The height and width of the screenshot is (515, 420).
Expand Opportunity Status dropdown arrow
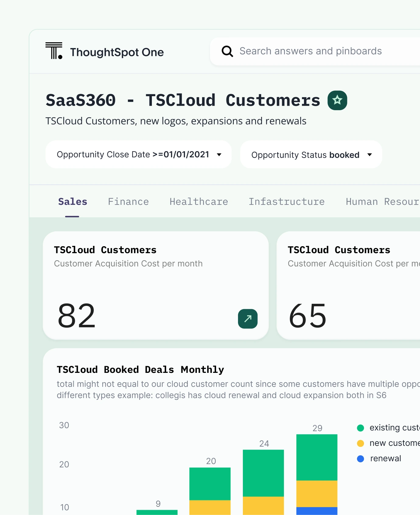point(369,155)
